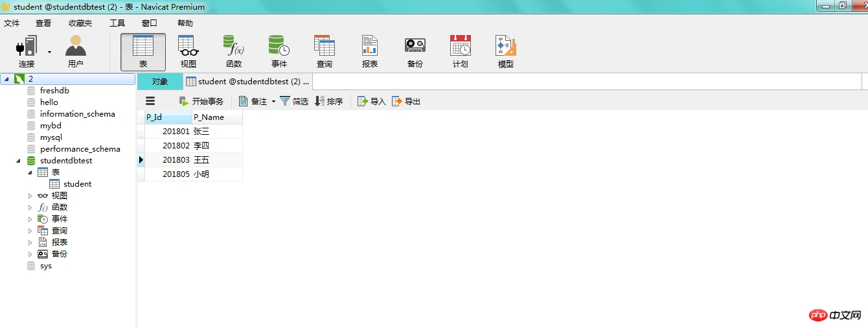The image size is (868, 328).
Task: Select the freshdb database
Action: [54, 91]
